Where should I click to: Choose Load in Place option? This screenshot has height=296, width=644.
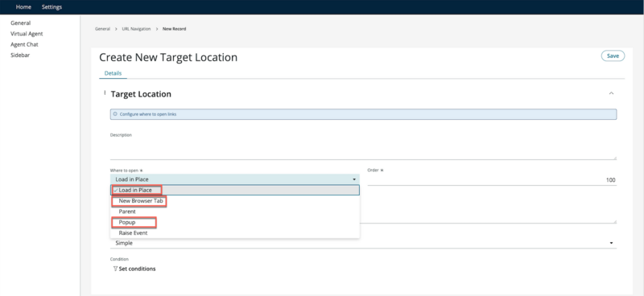[x=234, y=190]
